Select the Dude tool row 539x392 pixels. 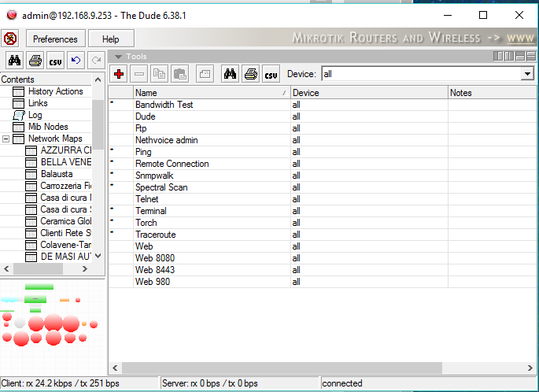pyautogui.click(x=323, y=116)
